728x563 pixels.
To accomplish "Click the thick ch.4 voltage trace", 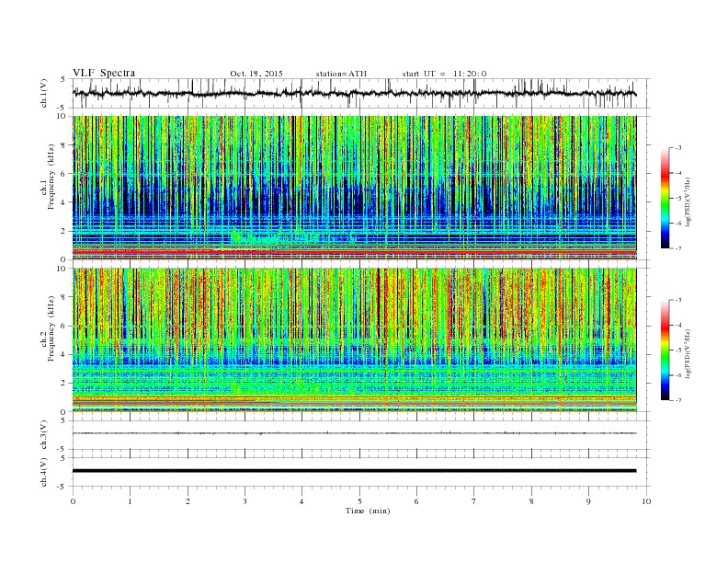I will [354, 471].
